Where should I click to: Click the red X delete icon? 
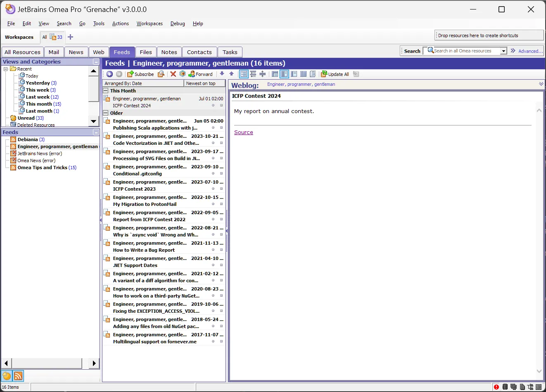pyautogui.click(x=173, y=74)
